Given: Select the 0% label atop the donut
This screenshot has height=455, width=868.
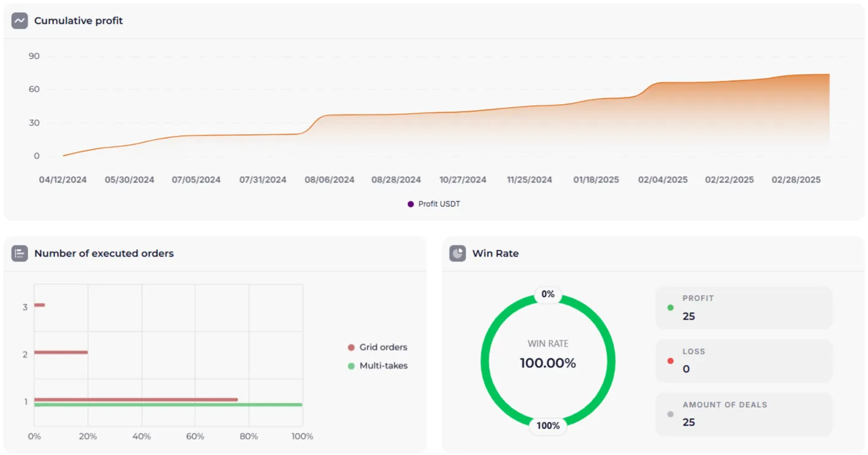Looking at the screenshot, I should pos(548,295).
